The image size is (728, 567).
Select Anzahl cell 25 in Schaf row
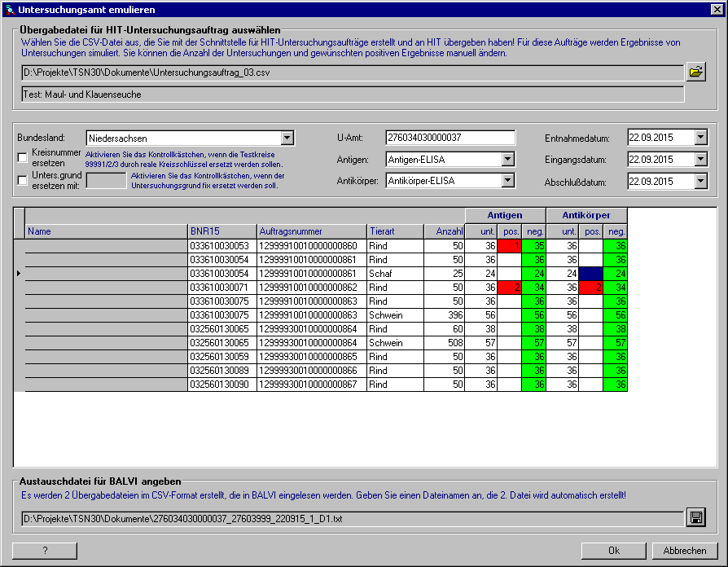pyautogui.click(x=445, y=274)
